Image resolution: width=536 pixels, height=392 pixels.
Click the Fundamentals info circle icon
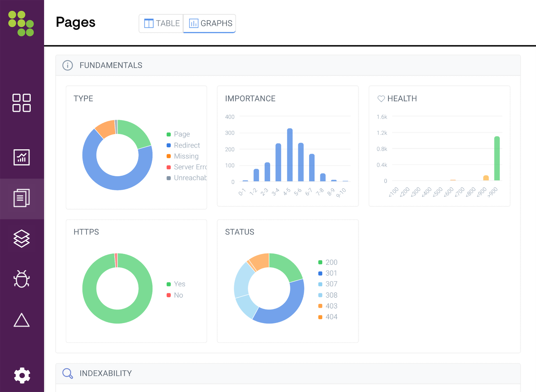[x=68, y=65]
